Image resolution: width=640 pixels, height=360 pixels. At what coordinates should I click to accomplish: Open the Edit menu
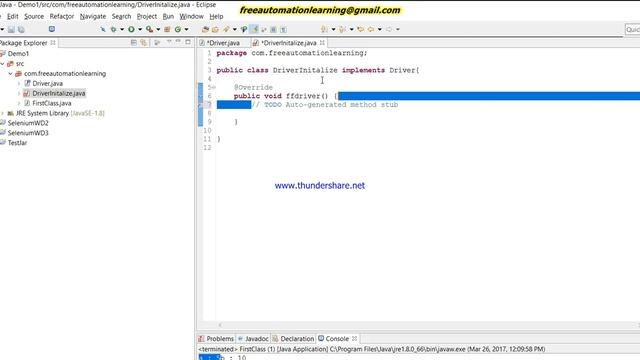(12, 16)
